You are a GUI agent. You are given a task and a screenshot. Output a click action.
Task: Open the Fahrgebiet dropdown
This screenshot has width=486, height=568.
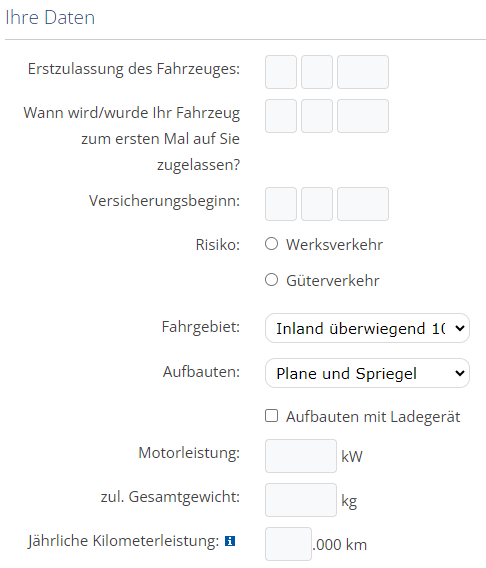pyautogui.click(x=368, y=328)
